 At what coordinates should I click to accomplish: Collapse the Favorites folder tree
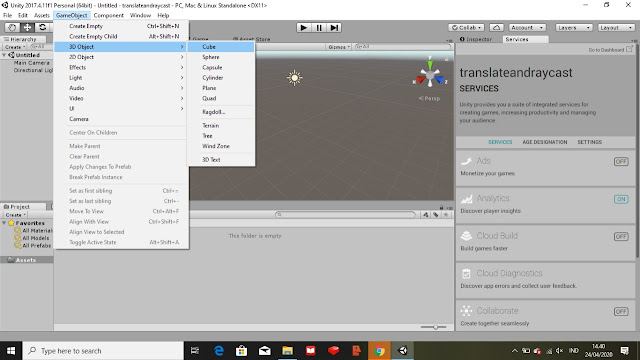click(x=4, y=223)
